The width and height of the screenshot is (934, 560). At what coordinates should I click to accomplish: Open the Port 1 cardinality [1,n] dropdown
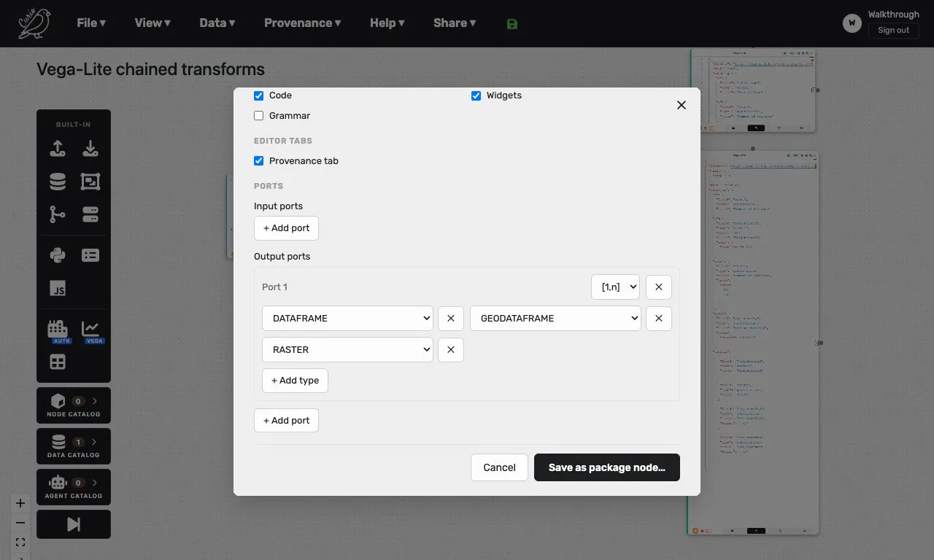point(615,287)
